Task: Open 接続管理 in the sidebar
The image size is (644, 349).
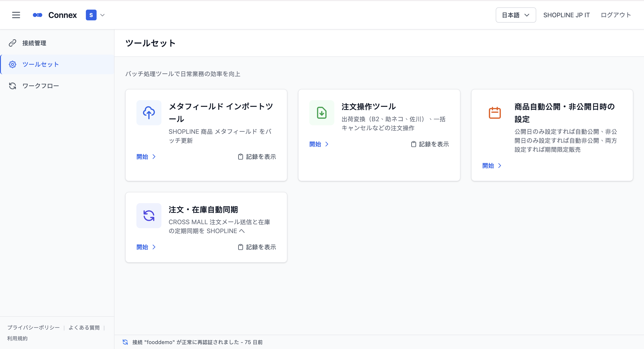Action: click(x=57, y=43)
